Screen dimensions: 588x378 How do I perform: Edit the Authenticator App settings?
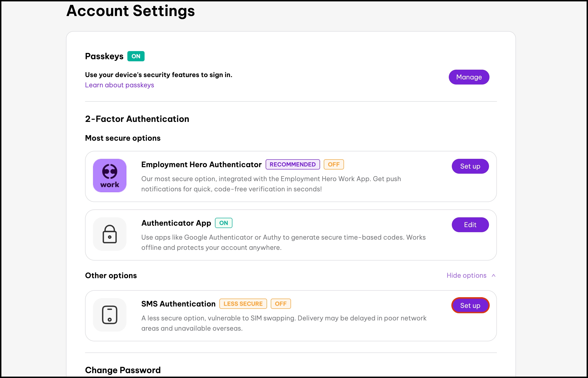click(470, 225)
